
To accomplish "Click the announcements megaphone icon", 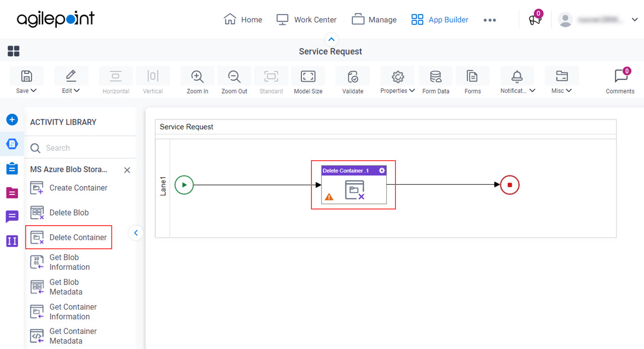I will [534, 20].
